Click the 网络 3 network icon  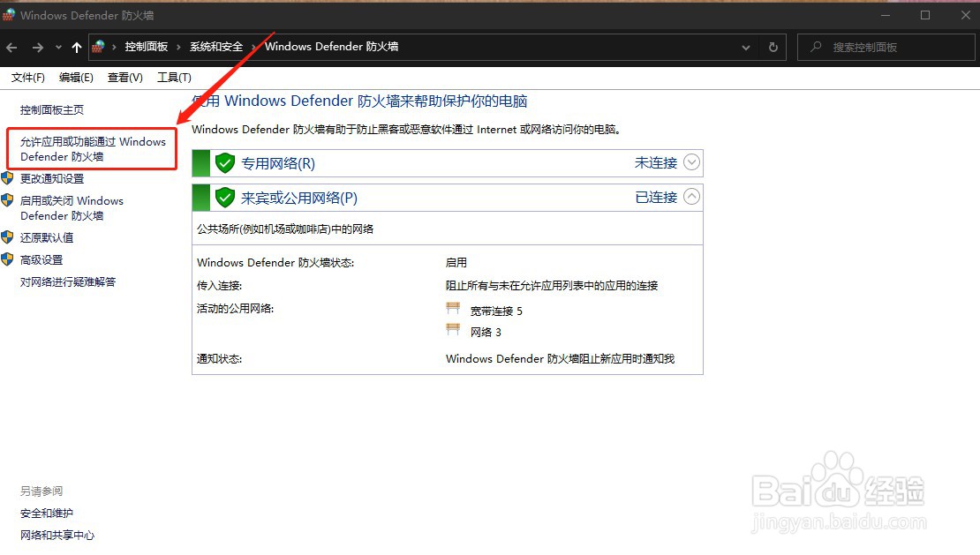[x=453, y=330]
